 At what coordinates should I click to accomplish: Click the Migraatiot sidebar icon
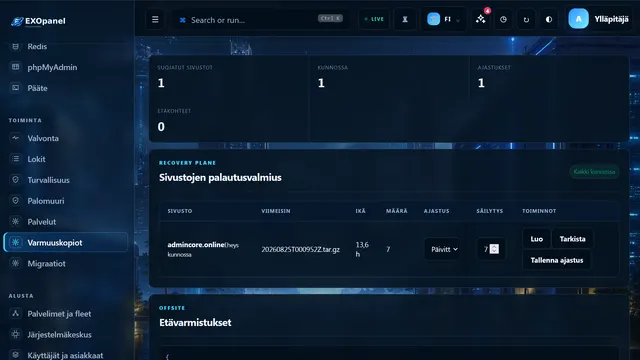click(x=16, y=263)
